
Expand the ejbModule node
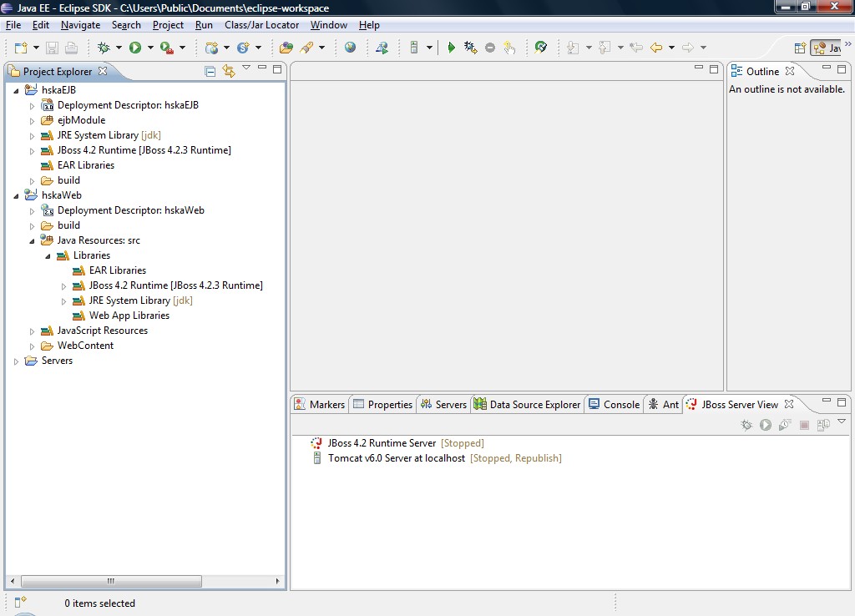[32, 121]
